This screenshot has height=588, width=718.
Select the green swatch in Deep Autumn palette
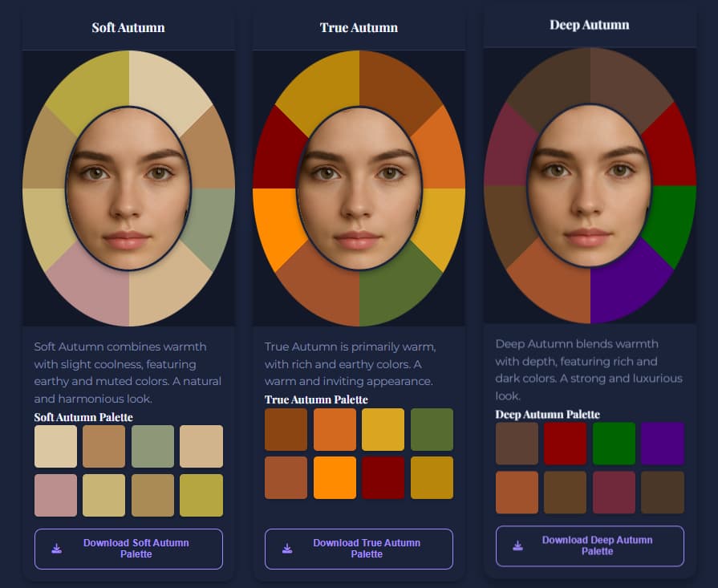[614, 442]
